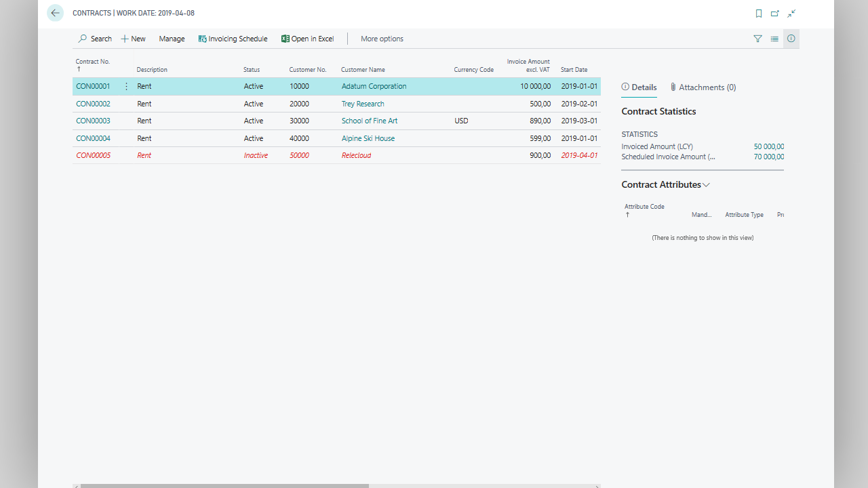This screenshot has width=868, height=488.
Task: Show More options
Action: click(x=382, y=39)
